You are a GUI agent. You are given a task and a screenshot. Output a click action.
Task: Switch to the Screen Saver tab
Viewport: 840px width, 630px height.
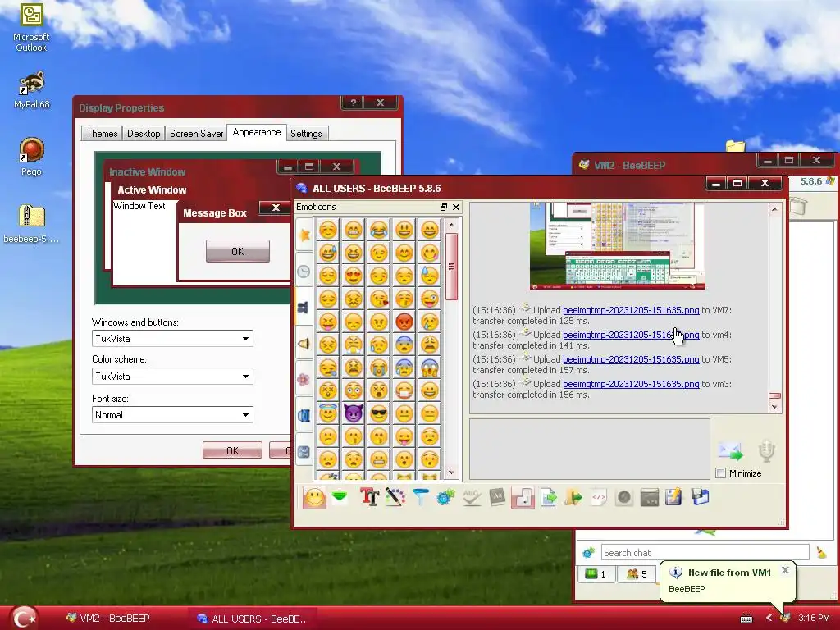tap(196, 134)
